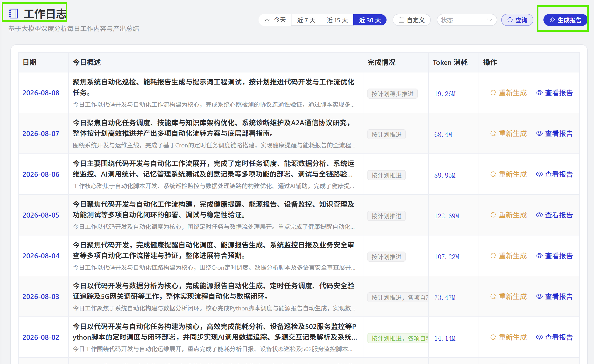594x364 pixels.
Task: Click the 按计划推进 tag on 2026-08-07 row
Action: (387, 135)
